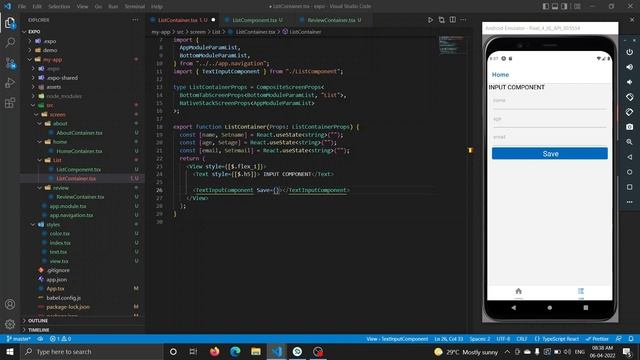Click the emulator power button
The height and width of the screenshot is (360, 640).
tap(629, 52)
